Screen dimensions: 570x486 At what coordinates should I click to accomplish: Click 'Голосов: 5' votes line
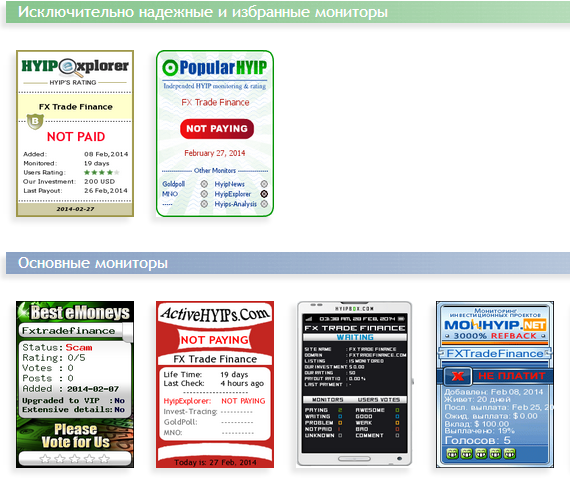click(x=478, y=440)
